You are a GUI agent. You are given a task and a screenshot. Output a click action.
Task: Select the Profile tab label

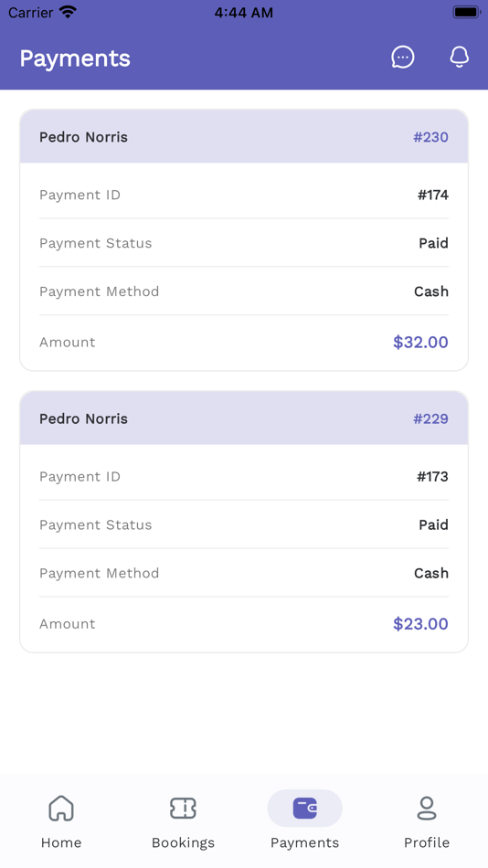click(427, 842)
